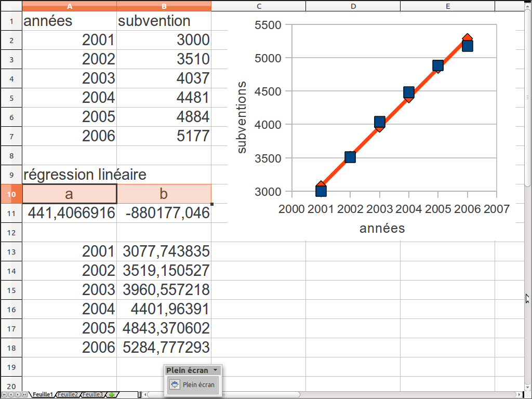532x399 pixels.
Task: Select column B header
Action: (x=164, y=6)
